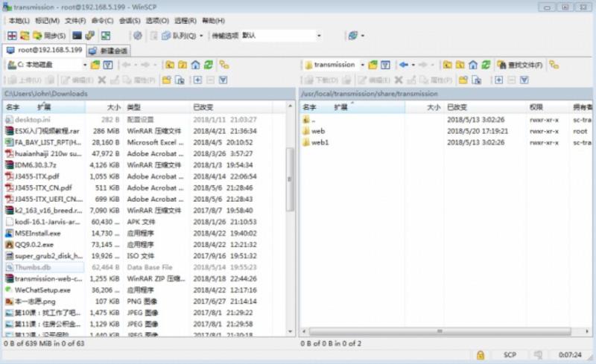This screenshot has width=596, height=364.
Task: Click the home icon in remote panel
Action: point(473,65)
